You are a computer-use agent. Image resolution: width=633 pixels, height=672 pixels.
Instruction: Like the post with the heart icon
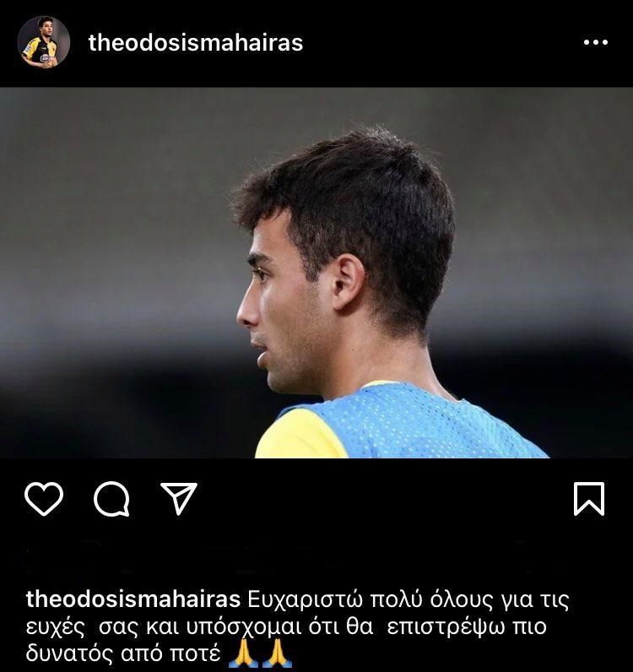(x=44, y=498)
